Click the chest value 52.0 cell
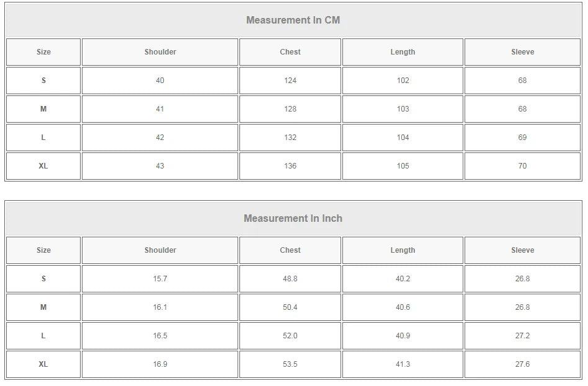This screenshot has width=588, height=386. tap(290, 336)
